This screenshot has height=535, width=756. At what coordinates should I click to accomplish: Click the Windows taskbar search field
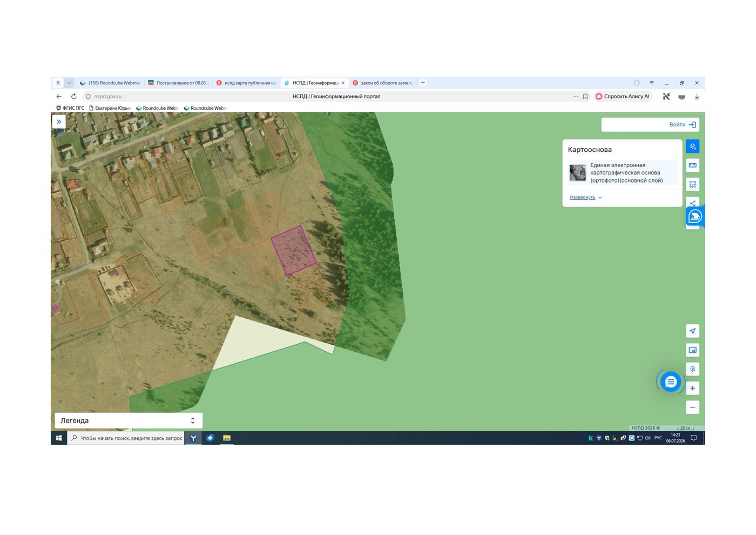click(x=126, y=438)
